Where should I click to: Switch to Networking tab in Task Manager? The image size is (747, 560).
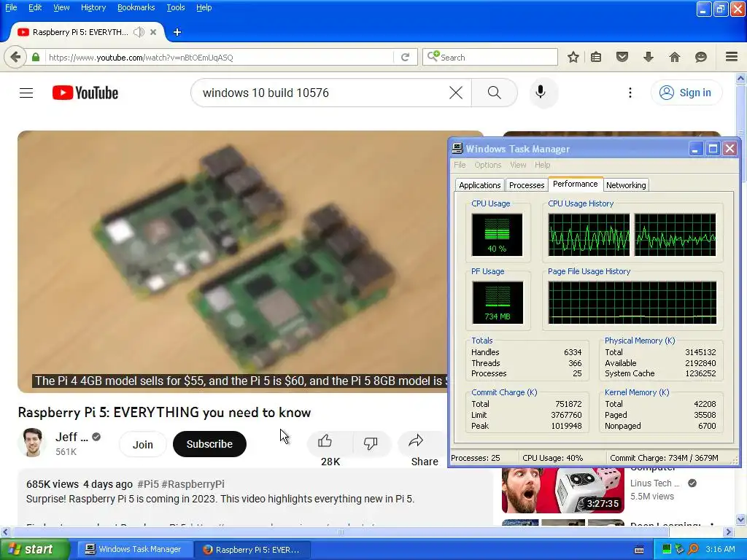click(626, 185)
